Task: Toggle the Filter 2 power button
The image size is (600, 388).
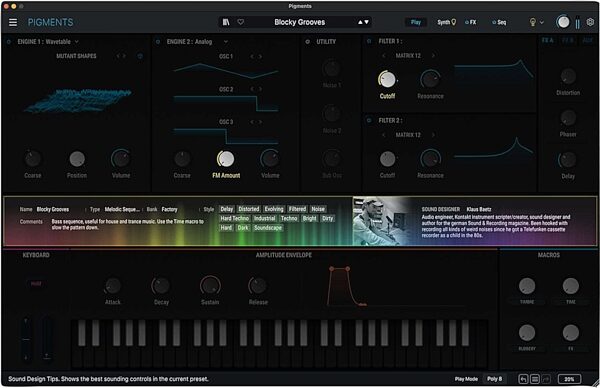Action: (369, 121)
